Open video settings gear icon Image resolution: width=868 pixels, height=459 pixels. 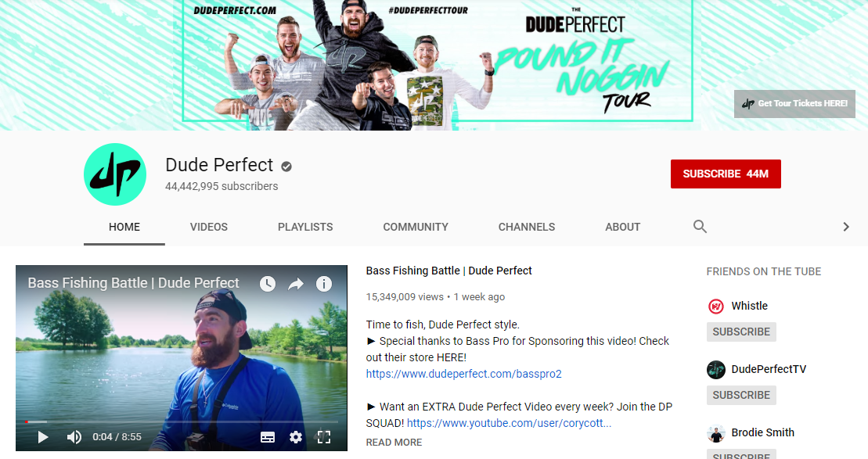pyautogui.click(x=296, y=437)
